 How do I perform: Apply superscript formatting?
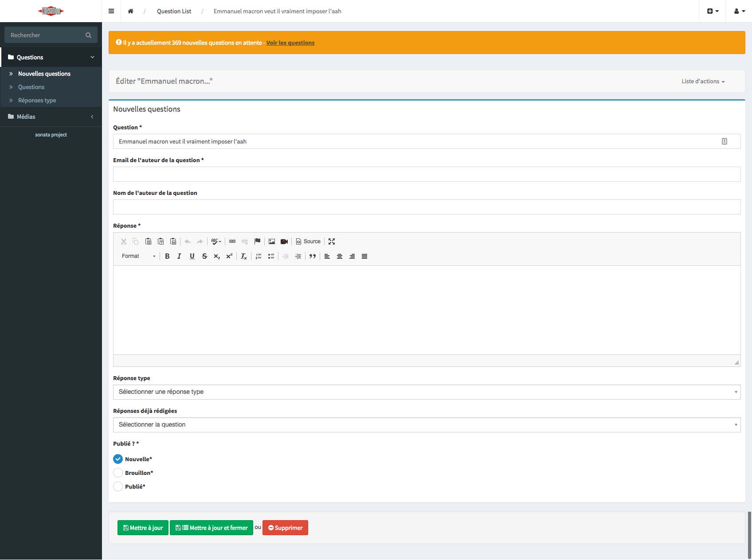(229, 256)
